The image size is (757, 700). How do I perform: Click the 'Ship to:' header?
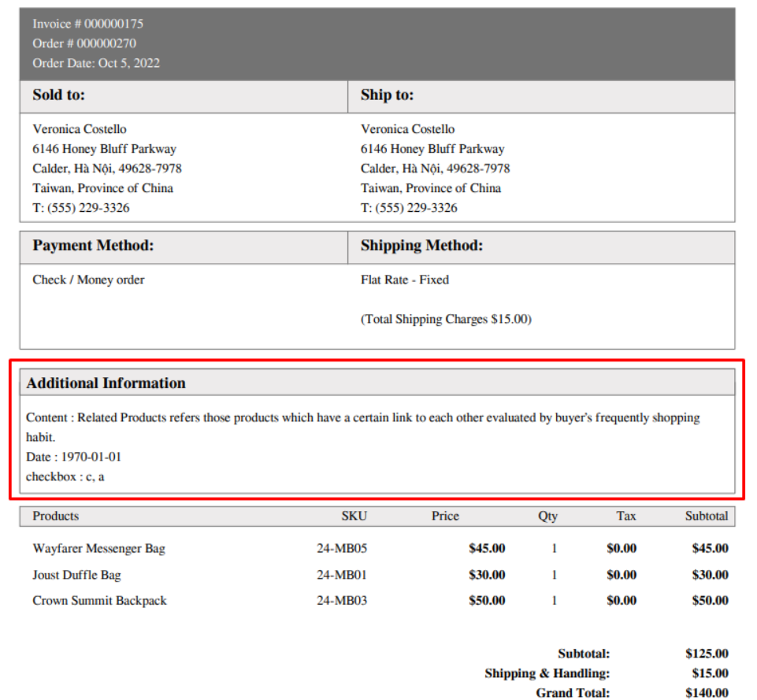(387, 95)
